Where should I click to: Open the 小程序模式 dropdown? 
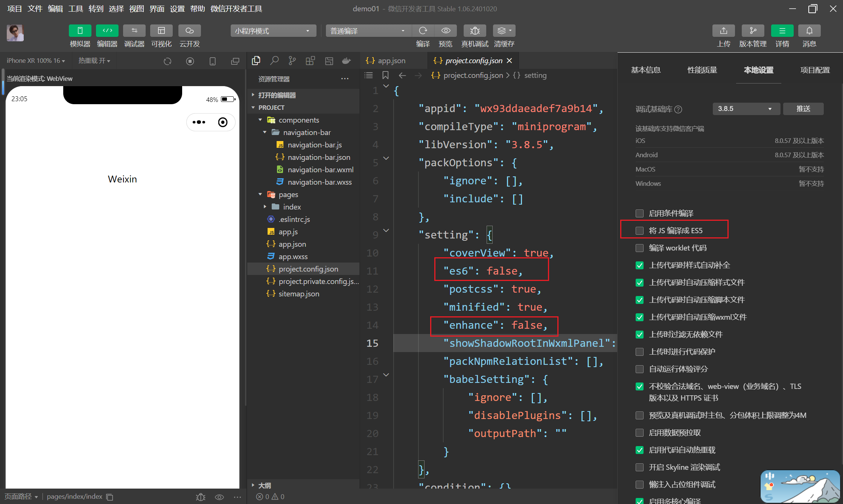point(272,31)
